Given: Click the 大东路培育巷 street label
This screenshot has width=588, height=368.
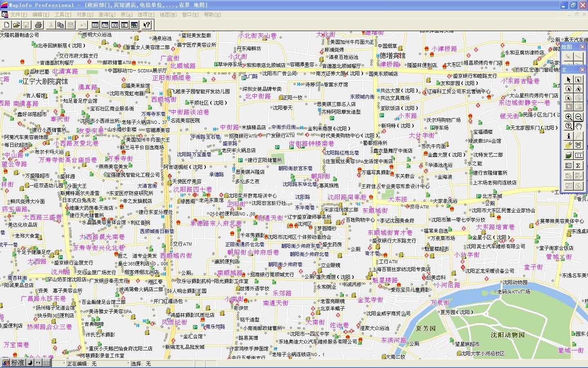Looking at the screenshot, I should coord(495,227).
